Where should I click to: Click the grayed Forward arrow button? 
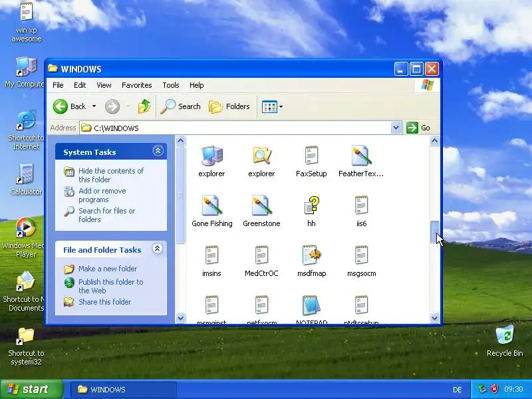112,106
